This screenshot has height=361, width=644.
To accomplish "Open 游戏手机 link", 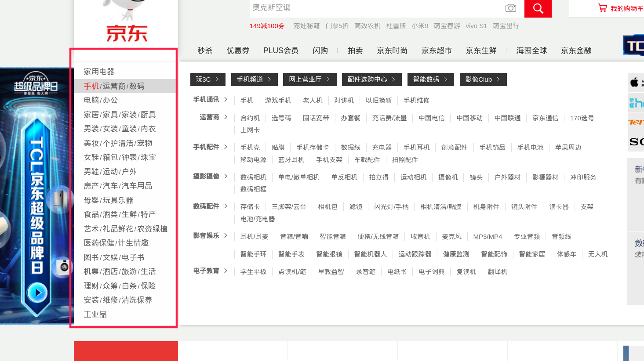I will pyautogui.click(x=278, y=101).
